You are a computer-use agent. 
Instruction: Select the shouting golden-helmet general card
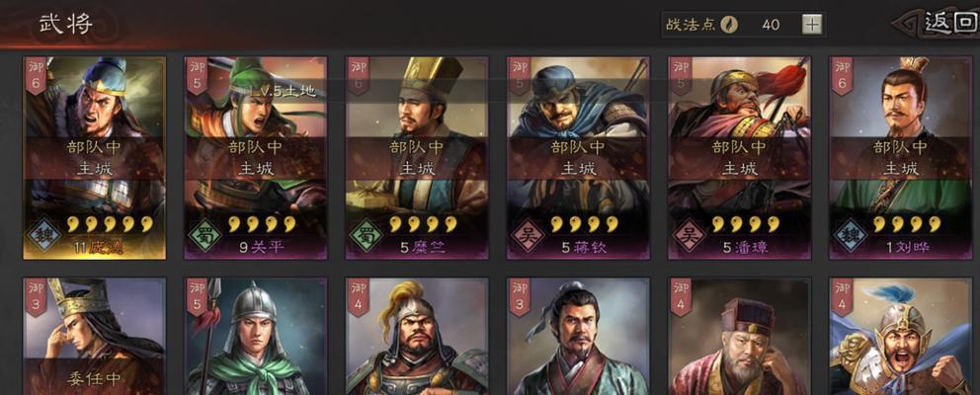[x=901, y=337]
